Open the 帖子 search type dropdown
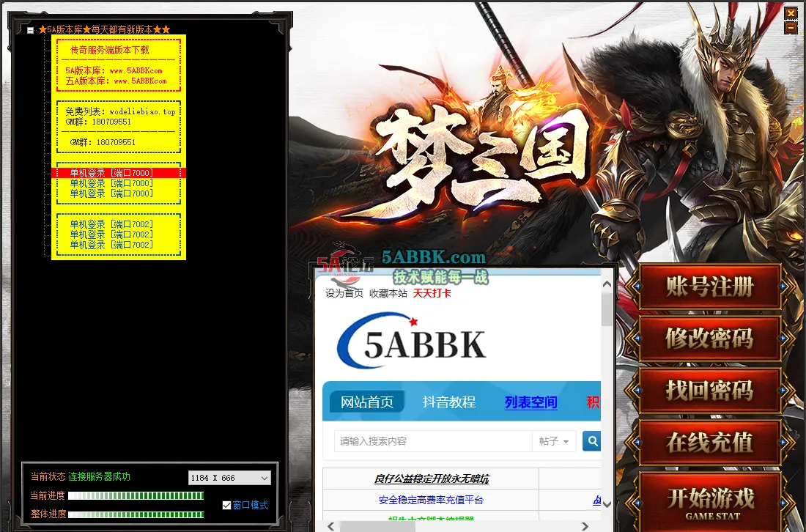Image resolution: width=806 pixels, height=532 pixels. coord(554,441)
